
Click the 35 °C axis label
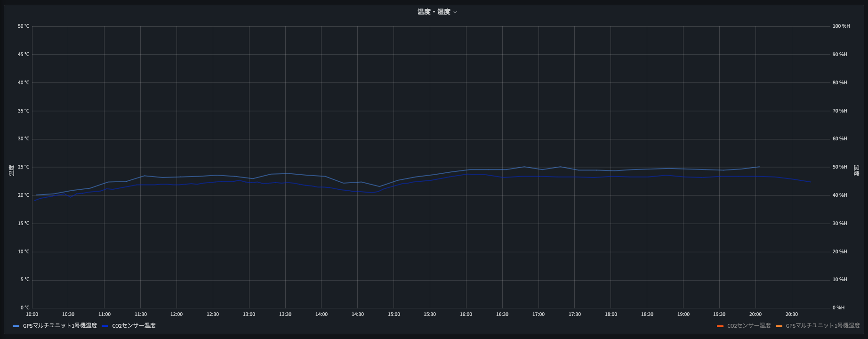(x=24, y=111)
